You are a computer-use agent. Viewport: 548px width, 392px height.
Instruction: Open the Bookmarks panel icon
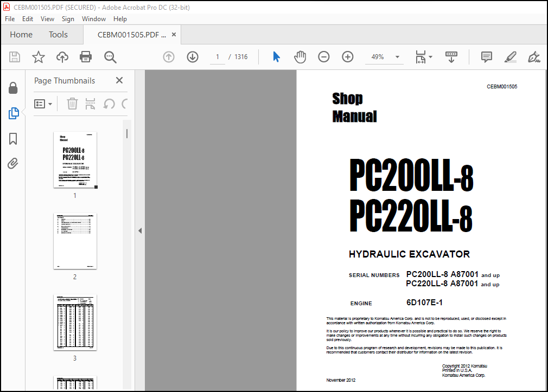point(13,139)
